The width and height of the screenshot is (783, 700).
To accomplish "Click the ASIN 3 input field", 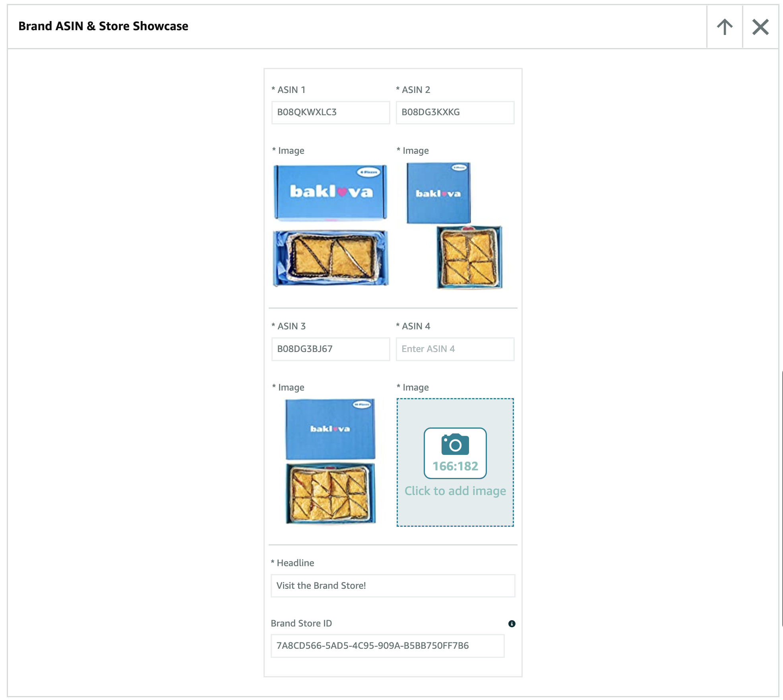I will pyautogui.click(x=330, y=349).
